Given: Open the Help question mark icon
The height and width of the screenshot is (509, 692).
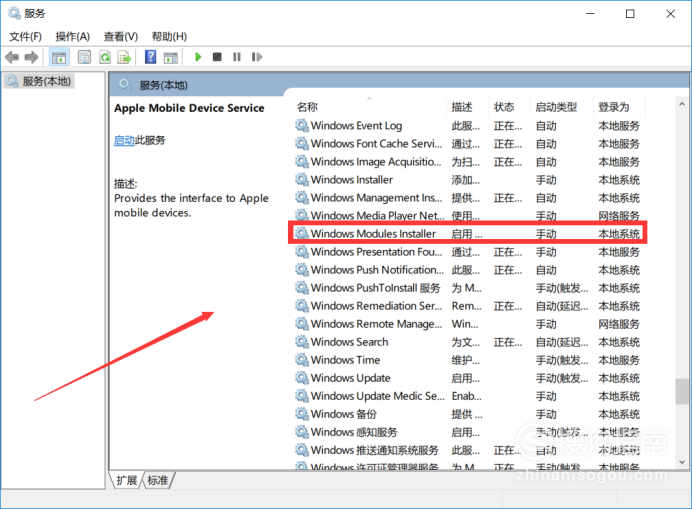Looking at the screenshot, I should pyautogui.click(x=150, y=57).
